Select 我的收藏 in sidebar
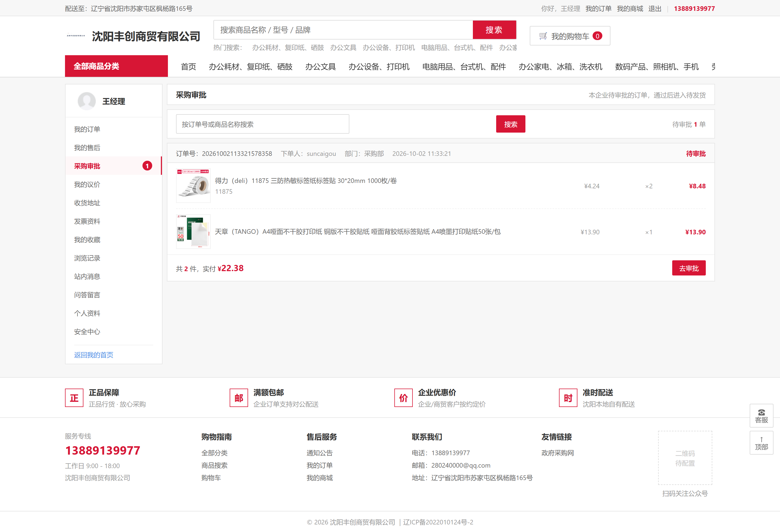The image size is (780, 532). tap(113, 240)
